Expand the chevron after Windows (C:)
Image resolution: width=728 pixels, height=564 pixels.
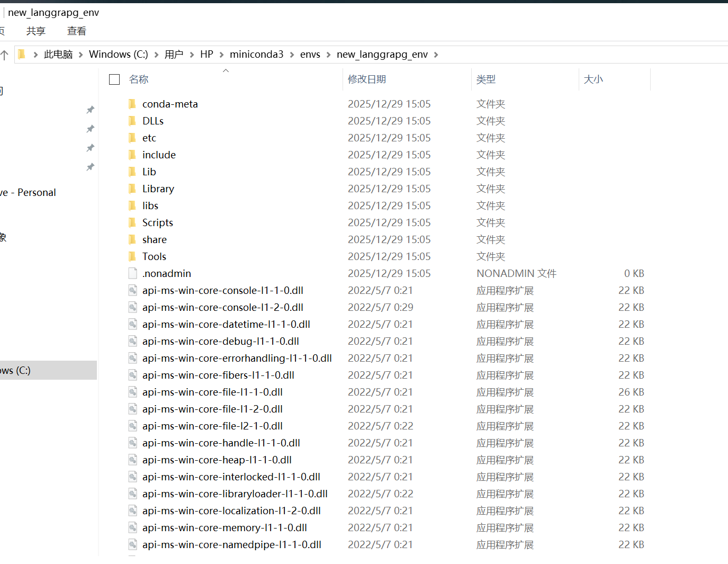pyautogui.click(x=156, y=55)
